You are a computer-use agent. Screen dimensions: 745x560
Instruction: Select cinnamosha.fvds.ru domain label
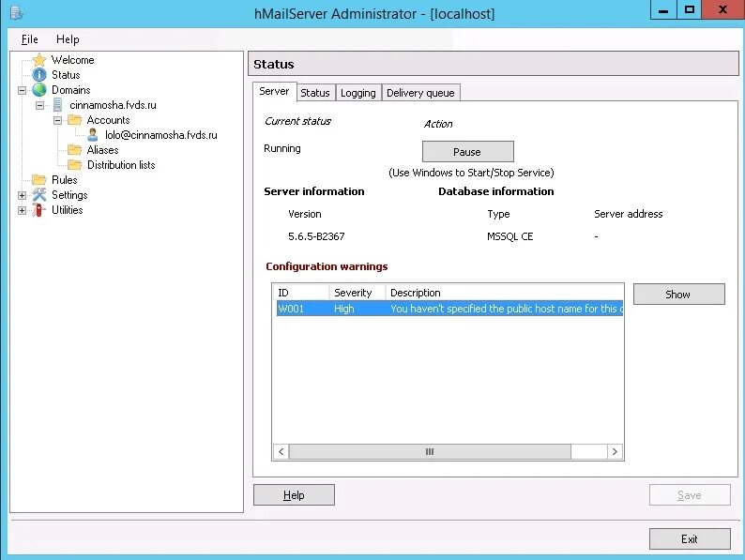(114, 105)
